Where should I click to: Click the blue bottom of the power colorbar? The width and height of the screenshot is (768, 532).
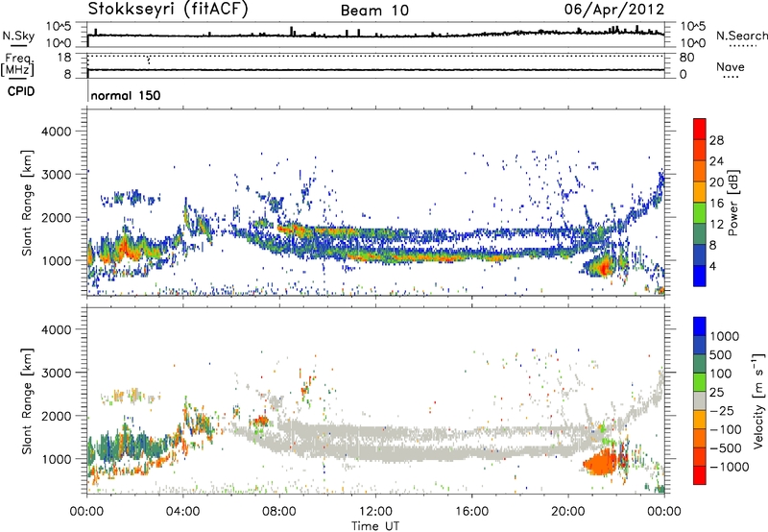click(700, 276)
